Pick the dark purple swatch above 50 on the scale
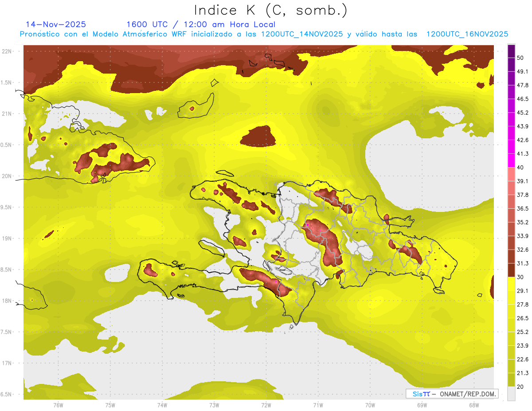 point(511,51)
